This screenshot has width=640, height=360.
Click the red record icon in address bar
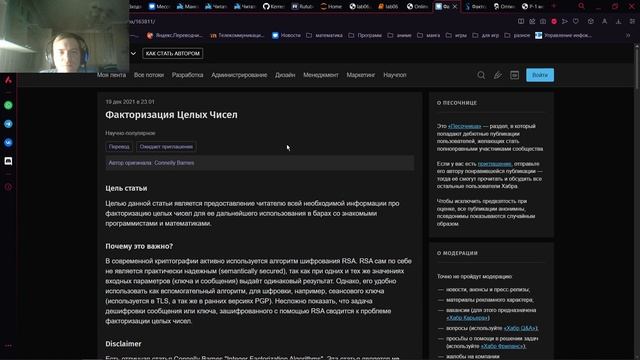coord(554,21)
